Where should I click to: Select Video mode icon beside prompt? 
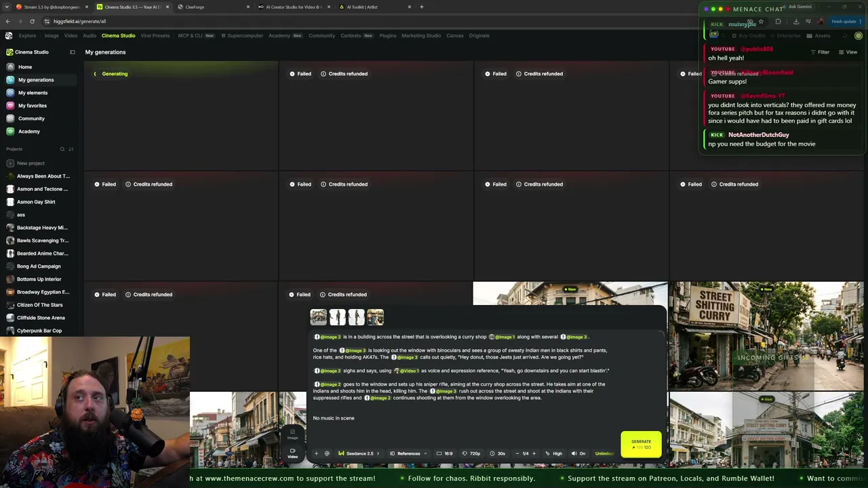(x=292, y=453)
